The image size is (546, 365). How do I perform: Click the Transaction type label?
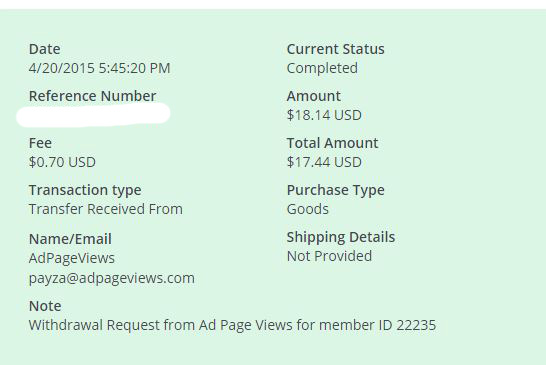pyautogui.click(x=85, y=191)
